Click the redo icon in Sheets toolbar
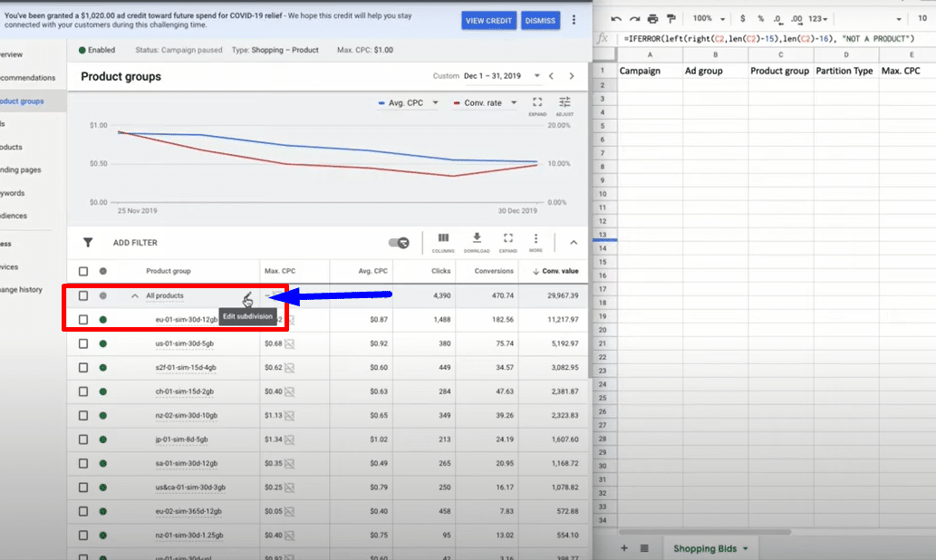The height and width of the screenshot is (560, 936). (634, 19)
